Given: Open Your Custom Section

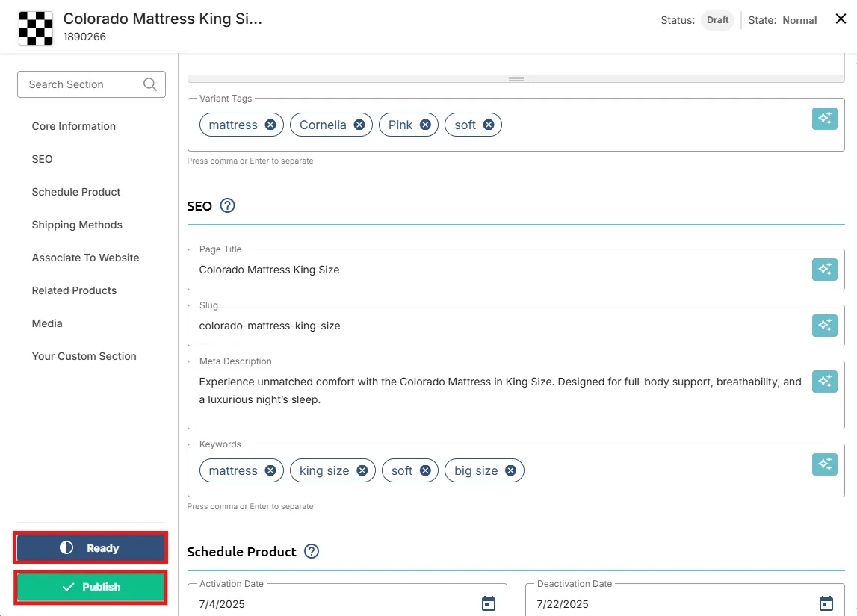Looking at the screenshot, I should 84,356.
